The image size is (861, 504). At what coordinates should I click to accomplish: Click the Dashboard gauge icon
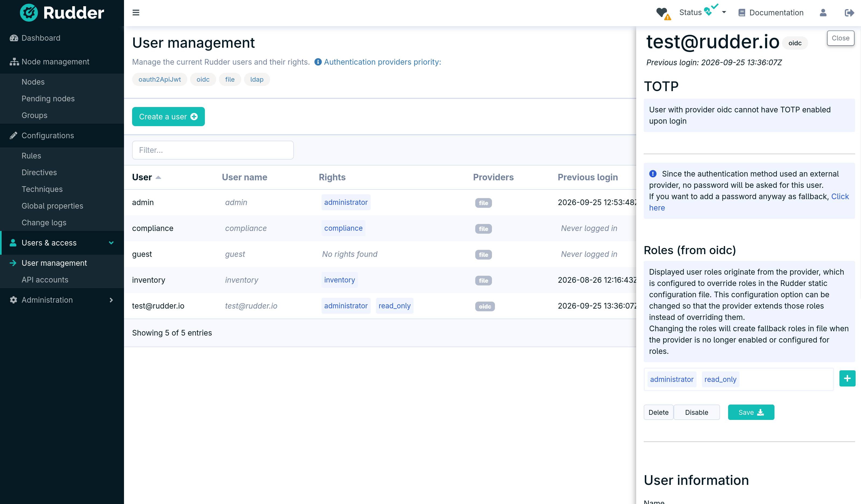tap(14, 38)
